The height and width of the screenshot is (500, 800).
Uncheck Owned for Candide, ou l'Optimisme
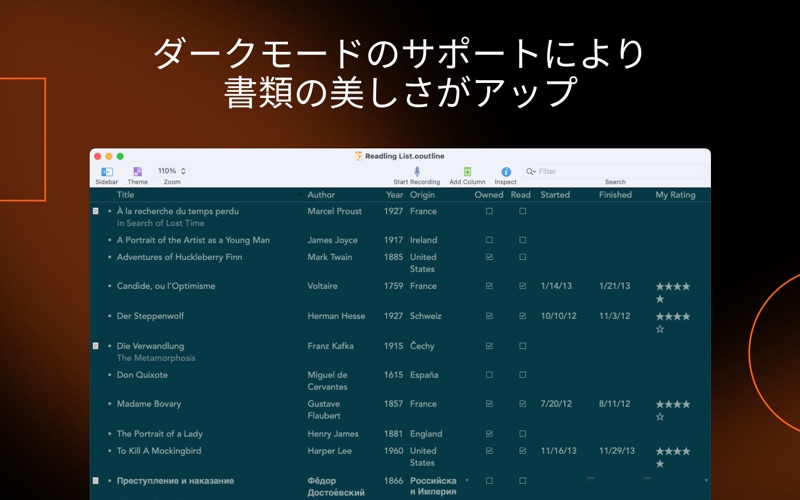[489, 286]
